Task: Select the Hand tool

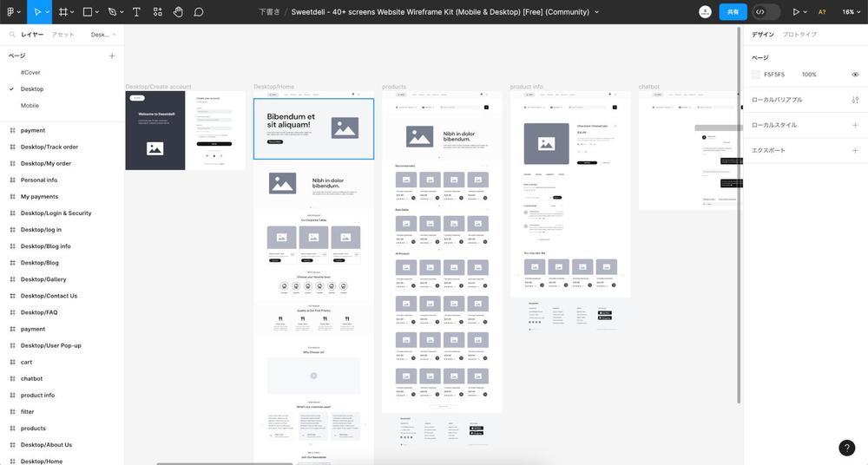Action: click(x=178, y=11)
